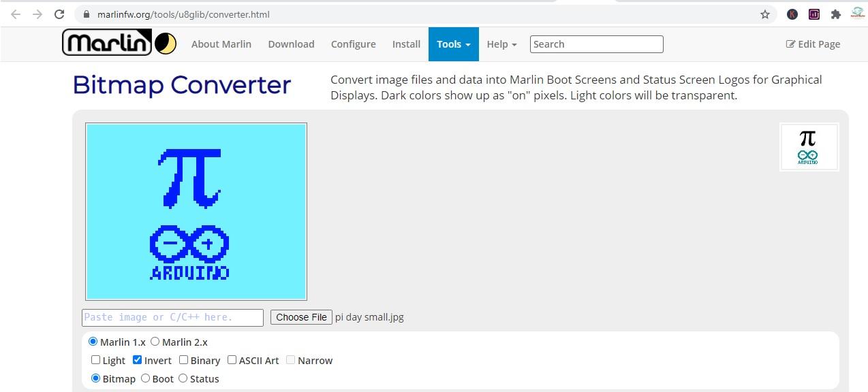Go to the Download page
This screenshot has width=868, height=392.
tap(291, 44)
